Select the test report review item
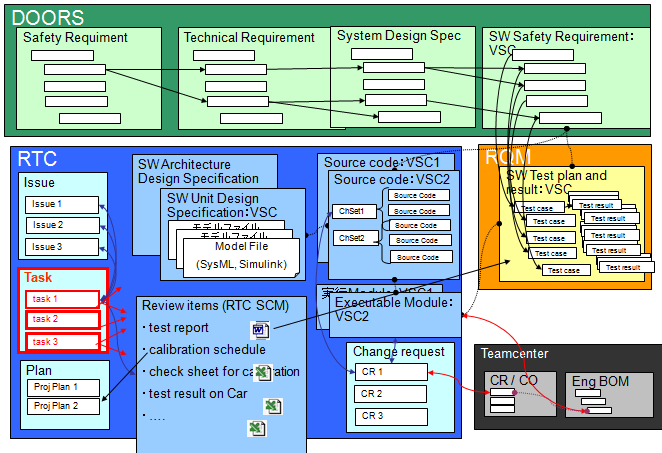The height and width of the screenshot is (453, 662). click(x=176, y=328)
